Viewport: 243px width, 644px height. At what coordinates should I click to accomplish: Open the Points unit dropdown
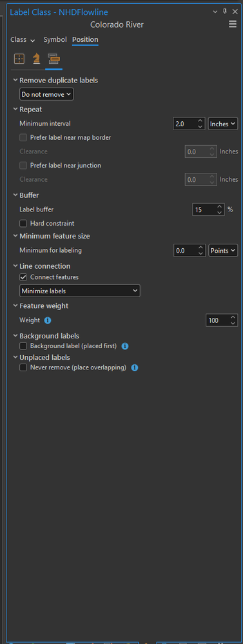pos(223,250)
